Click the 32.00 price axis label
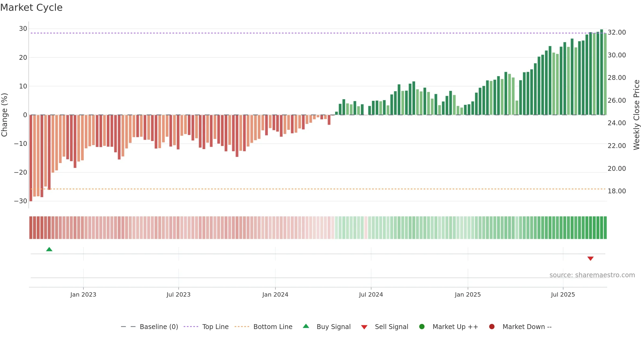Image resolution: width=644 pixels, height=362 pixels. (617, 32)
